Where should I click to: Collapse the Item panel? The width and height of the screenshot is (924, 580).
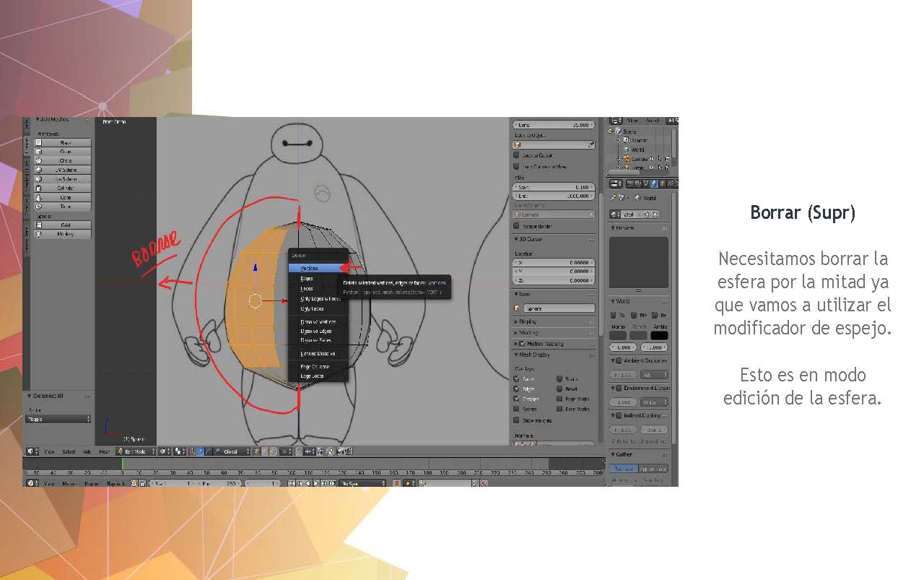(x=515, y=295)
